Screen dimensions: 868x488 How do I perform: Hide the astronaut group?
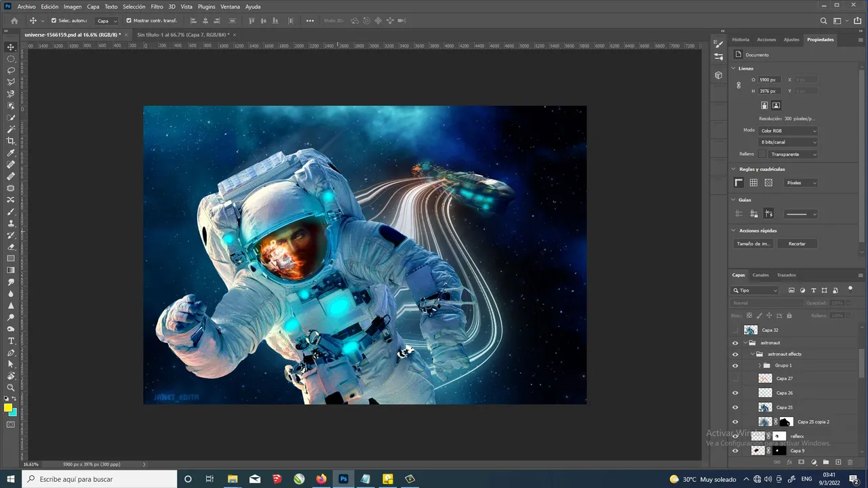coord(735,343)
